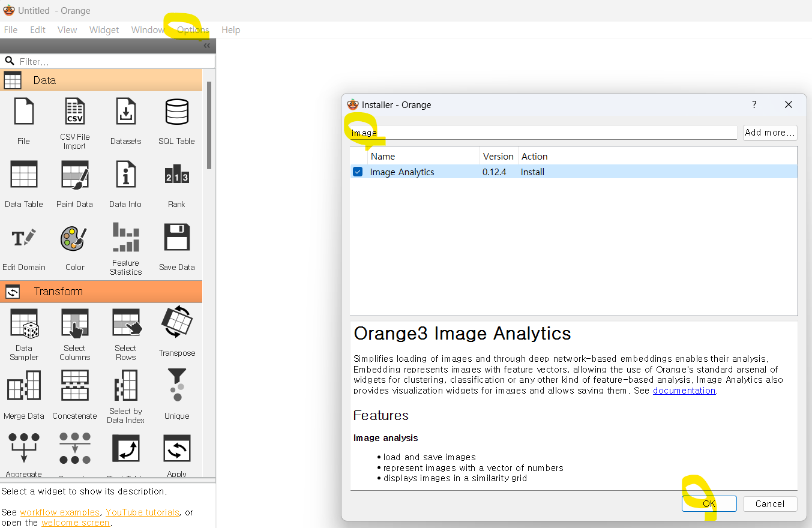
Task: Open the YouTube tutorials link
Action: 142,512
